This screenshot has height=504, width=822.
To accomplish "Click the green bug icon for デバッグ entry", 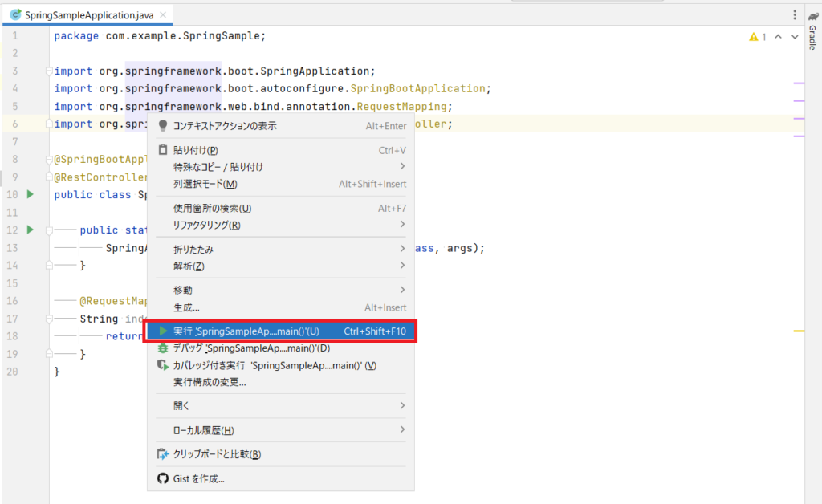I will point(163,348).
